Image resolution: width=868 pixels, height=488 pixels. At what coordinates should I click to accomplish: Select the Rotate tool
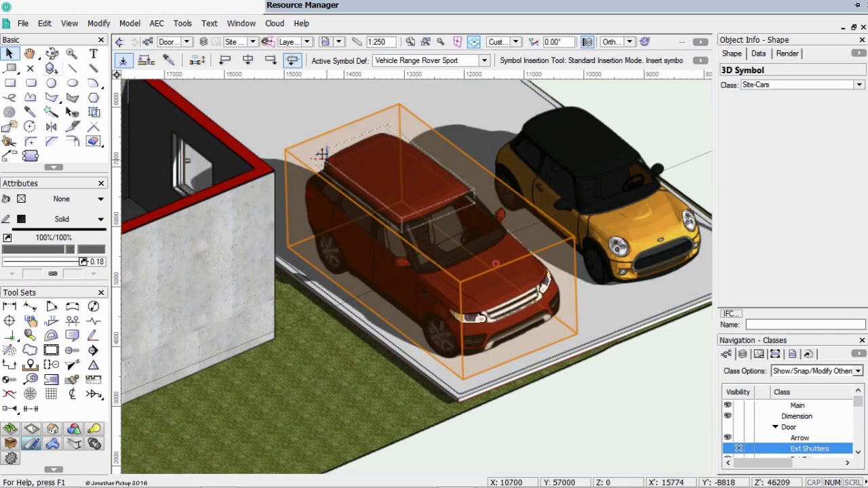click(x=31, y=127)
